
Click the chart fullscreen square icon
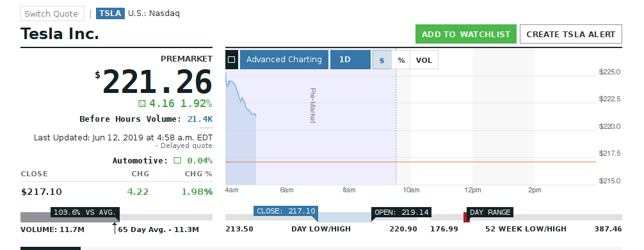click(232, 60)
